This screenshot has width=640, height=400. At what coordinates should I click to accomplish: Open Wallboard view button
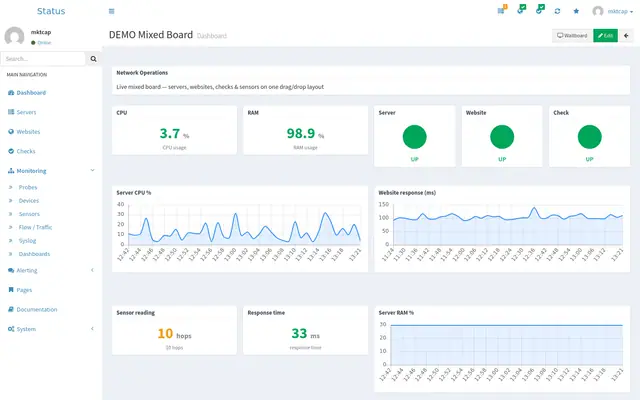pyautogui.click(x=572, y=36)
